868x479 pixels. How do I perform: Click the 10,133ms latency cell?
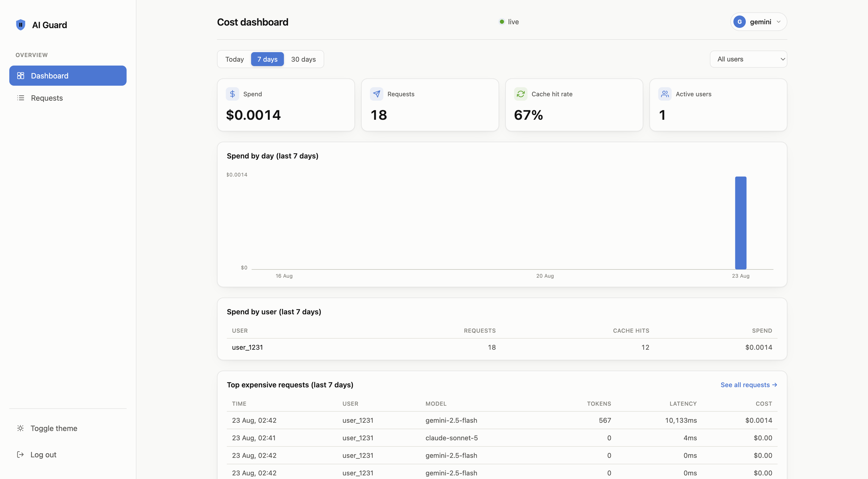coord(681,420)
